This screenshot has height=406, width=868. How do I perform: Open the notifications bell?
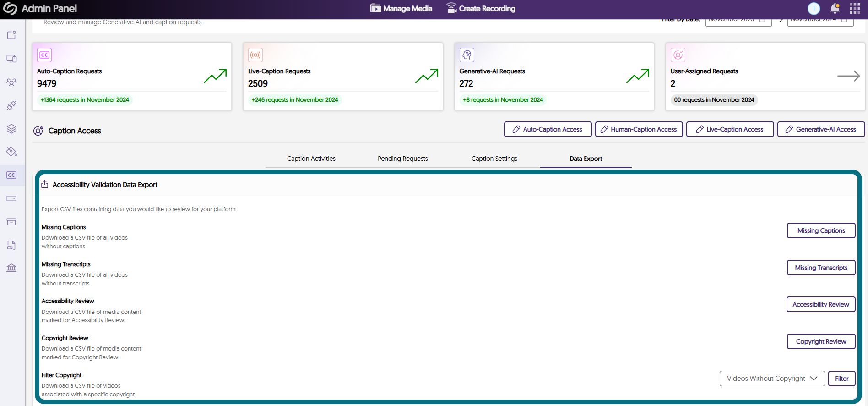835,9
